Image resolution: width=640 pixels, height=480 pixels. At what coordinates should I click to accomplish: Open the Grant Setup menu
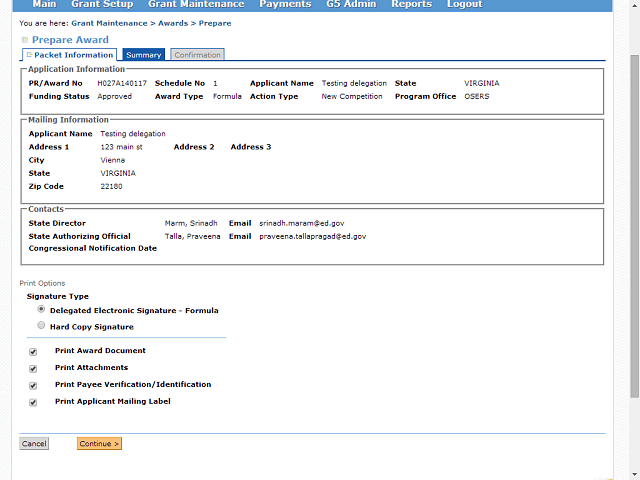(x=102, y=5)
